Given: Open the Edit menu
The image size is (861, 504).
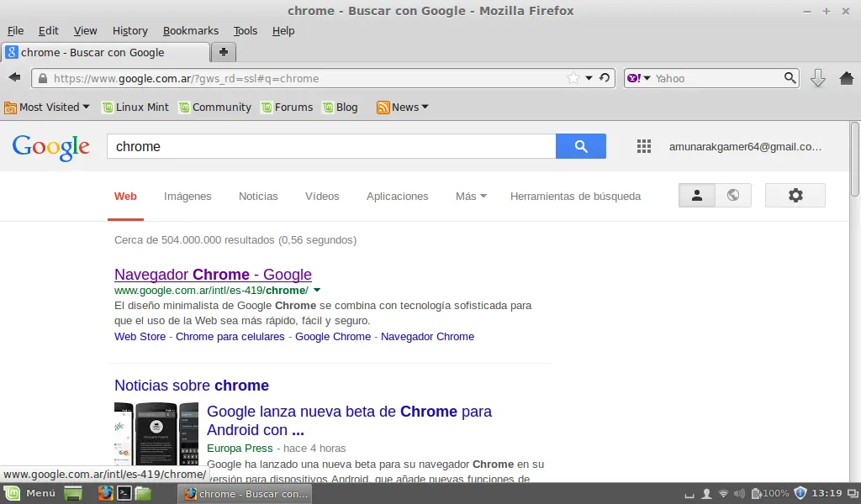Looking at the screenshot, I should click(48, 31).
